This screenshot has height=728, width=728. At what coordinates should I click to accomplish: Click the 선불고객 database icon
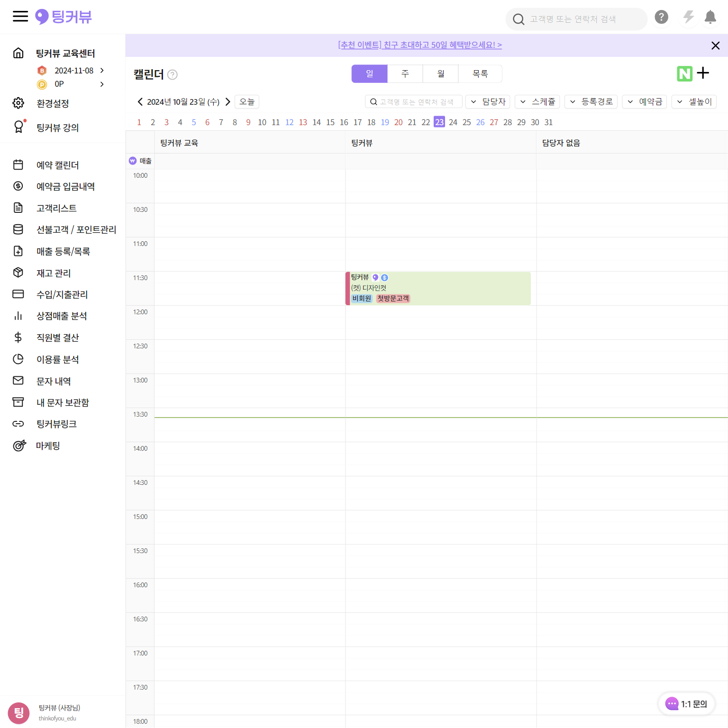click(x=18, y=229)
